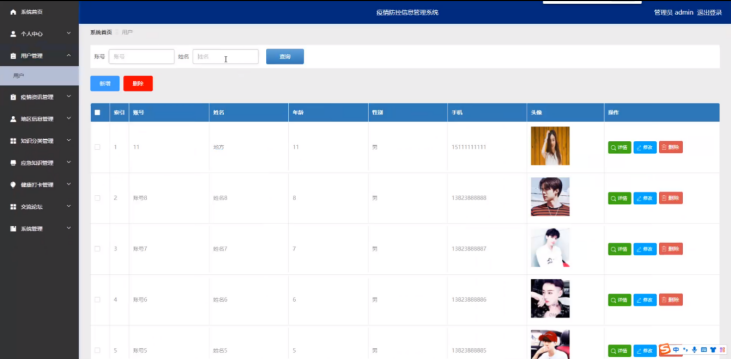Click the 系统首页 breadcrumb link
Viewport: 732px width, 360px height.
(101, 32)
